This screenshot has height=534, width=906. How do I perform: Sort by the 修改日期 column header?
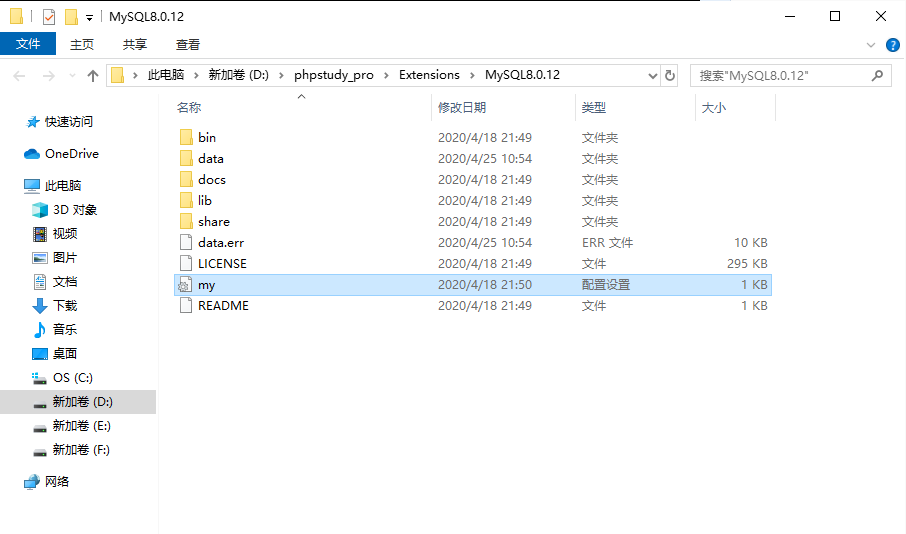click(x=462, y=107)
